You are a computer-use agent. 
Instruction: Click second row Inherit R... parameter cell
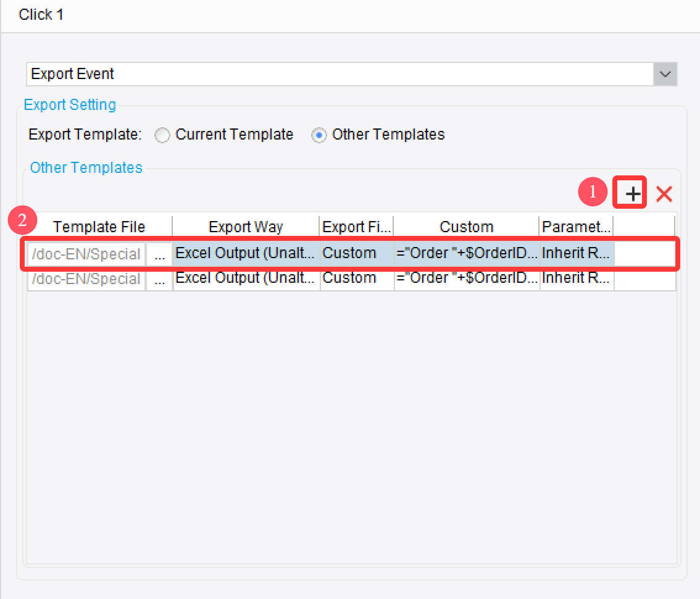pyautogui.click(x=577, y=278)
